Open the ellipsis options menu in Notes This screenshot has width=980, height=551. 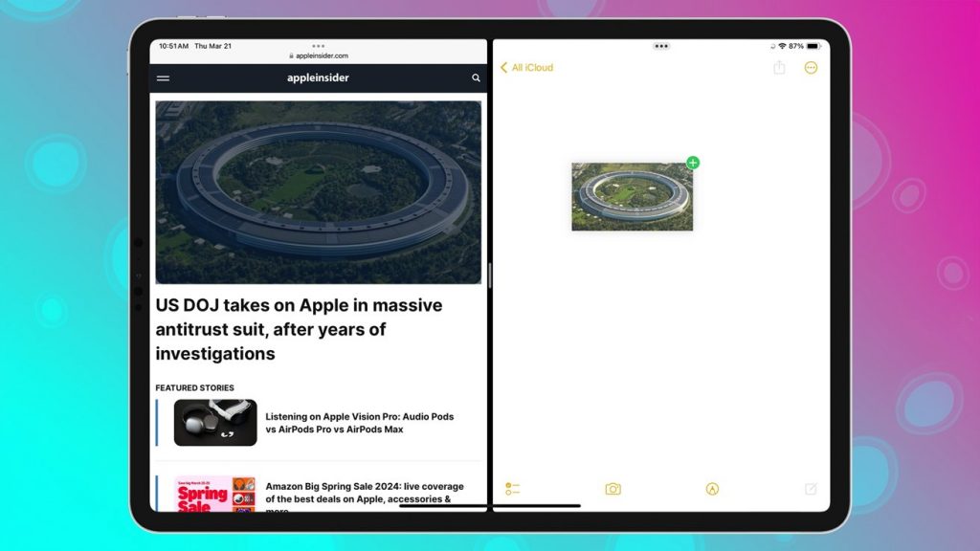coord(811,68)
